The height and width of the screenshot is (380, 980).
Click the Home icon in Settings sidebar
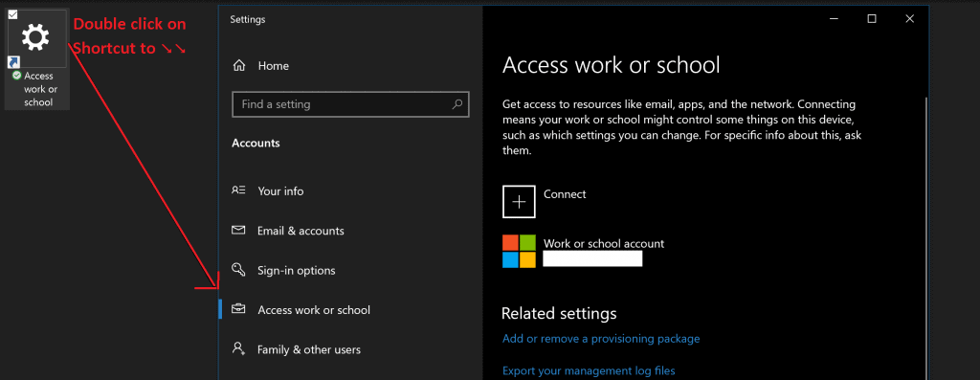click(x=238, y=65)
